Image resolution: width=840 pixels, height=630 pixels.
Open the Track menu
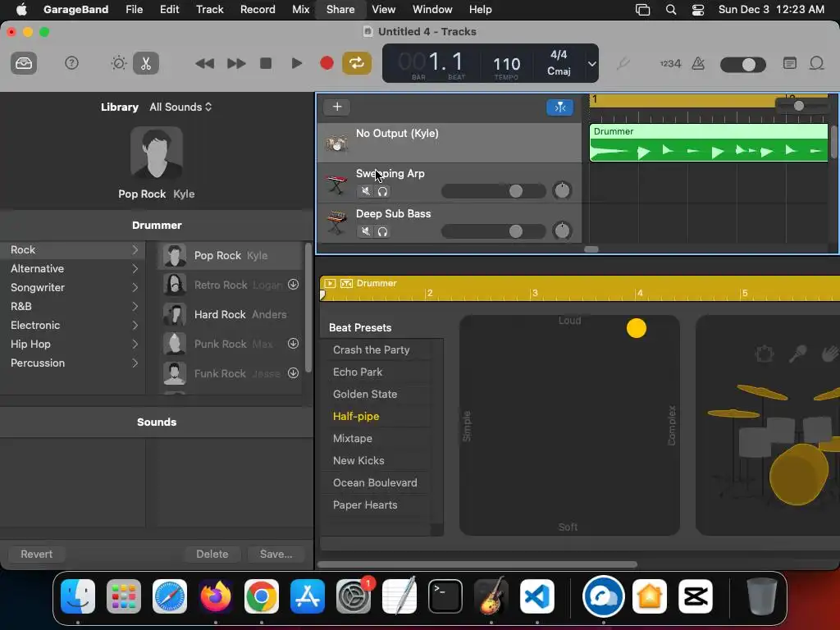(209, 9)
